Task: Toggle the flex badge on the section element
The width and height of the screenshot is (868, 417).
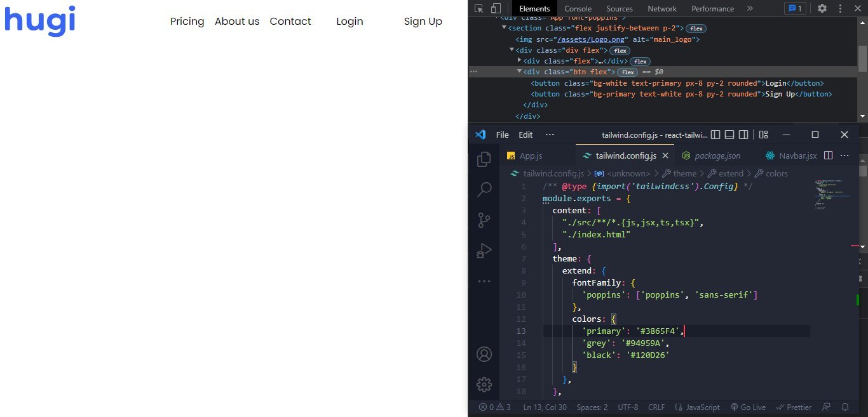Action: (x=696, y=28)
